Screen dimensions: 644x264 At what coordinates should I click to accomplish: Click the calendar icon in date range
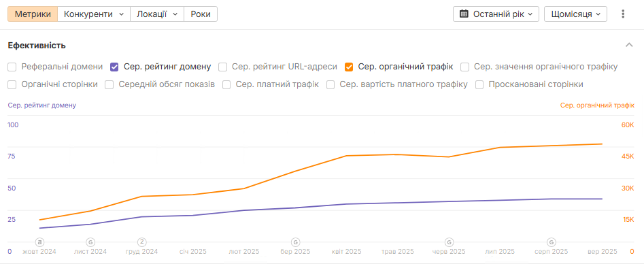(x=464, y=14)
